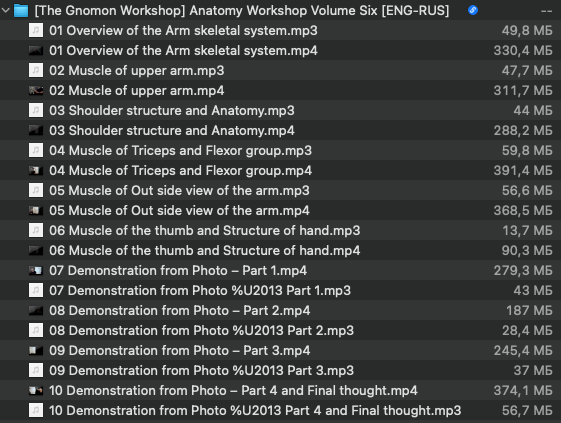Click the blue Gnomon Workshop folder icon
The height and width of the screenshot is (423, 561).
pyautogui.click(x=21, y=10)
